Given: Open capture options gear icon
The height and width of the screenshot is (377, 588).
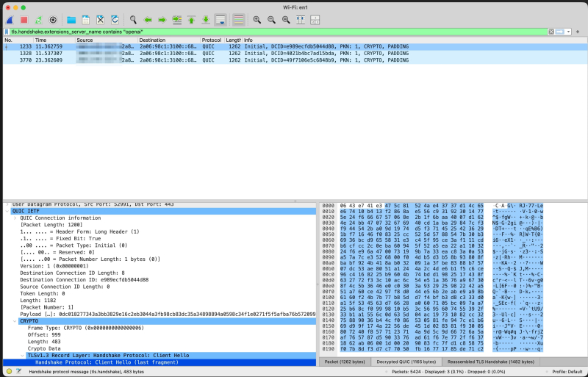Looking at the screenshot, I should click(x=53, y=20).
